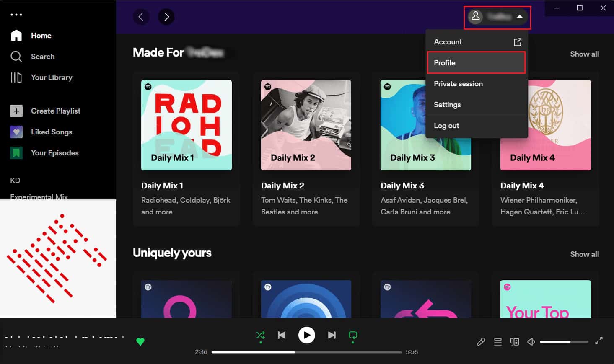Enter full screen mode

tap(599, 341)
